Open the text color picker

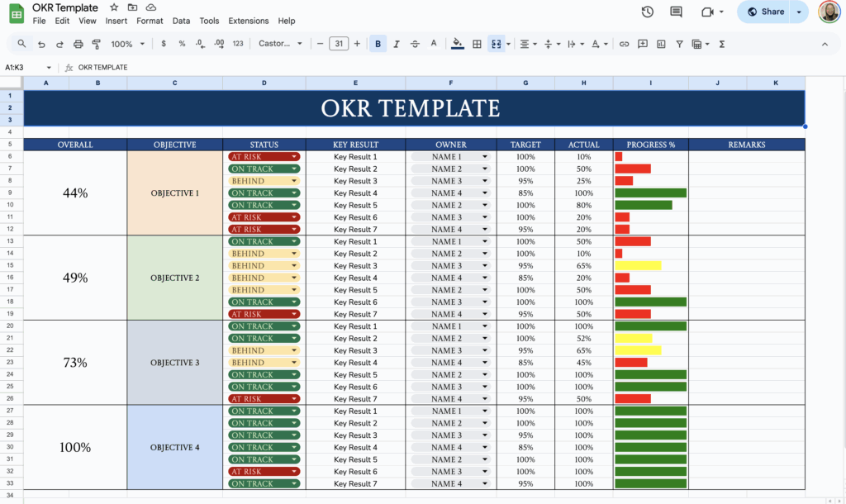click(434, 43)
